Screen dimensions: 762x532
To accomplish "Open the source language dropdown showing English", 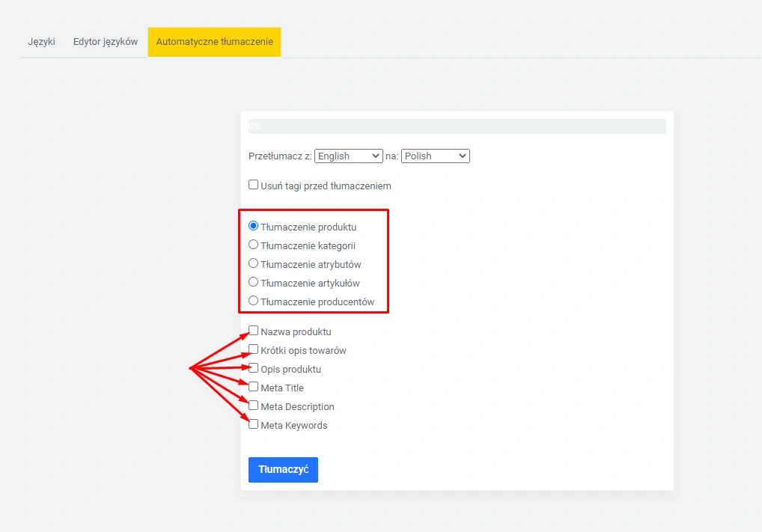I will (x=349, y=156).
